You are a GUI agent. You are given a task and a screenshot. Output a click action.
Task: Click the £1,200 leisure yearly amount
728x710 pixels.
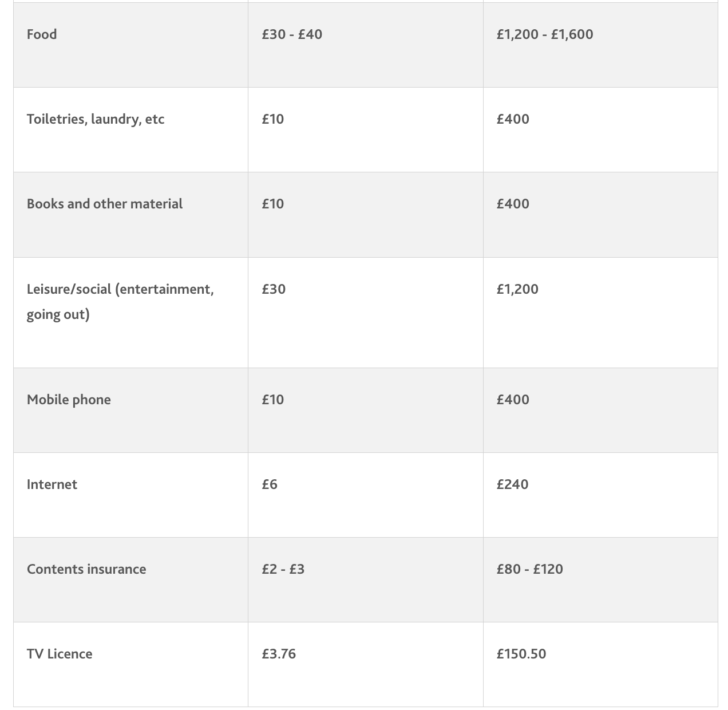pyautogui.click(x=517, y=289)
